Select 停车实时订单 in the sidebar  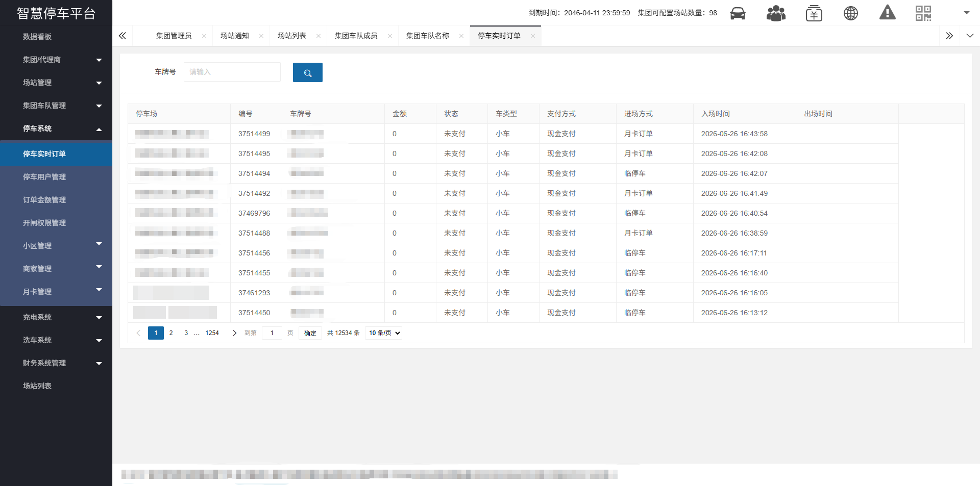(x=56, y=154)
